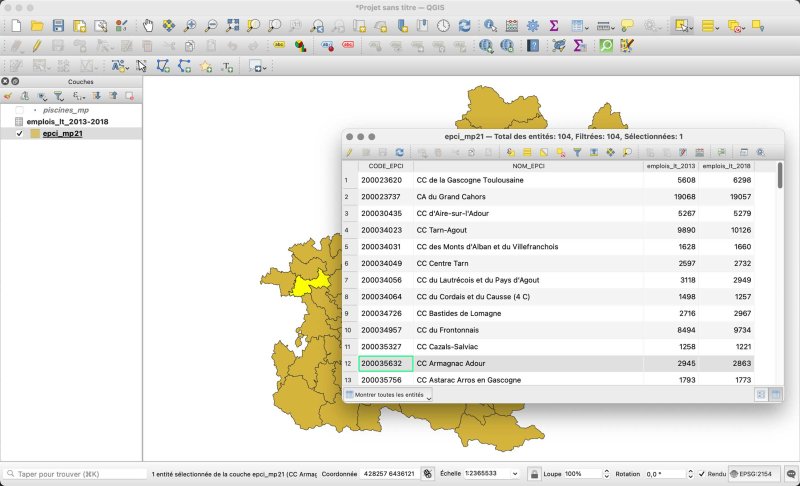The width and height of the screenshot is (800, 486).
Task: Open the Identify Features tool
Action: tap(490, 25)
